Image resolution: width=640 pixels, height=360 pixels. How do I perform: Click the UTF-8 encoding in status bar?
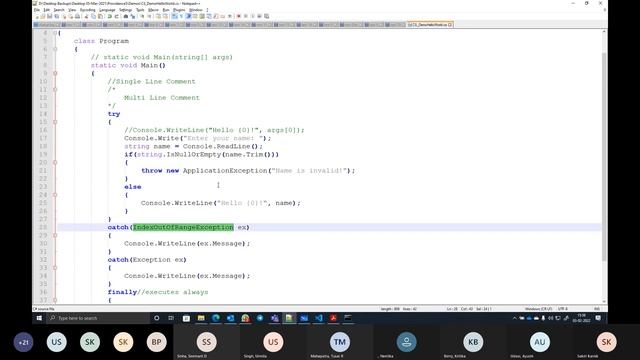pyautogui.click(x=562, y=309)
